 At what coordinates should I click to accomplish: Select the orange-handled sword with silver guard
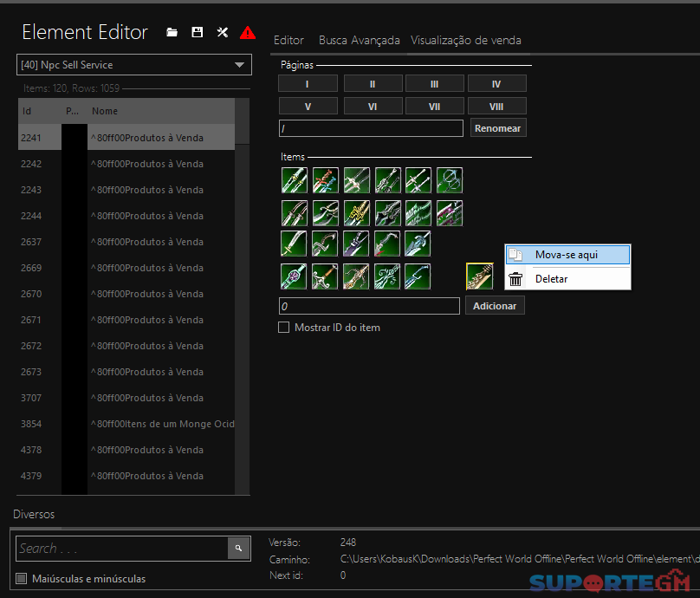click(325, 276)
